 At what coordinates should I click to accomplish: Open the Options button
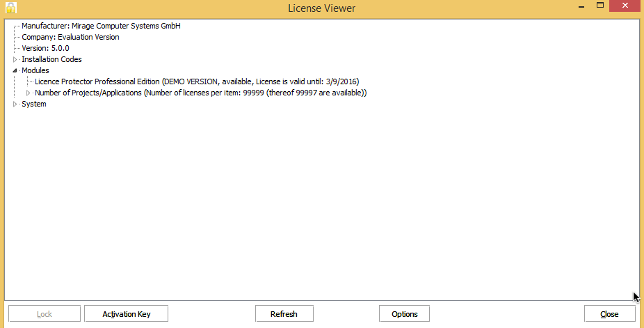coord(405,313)
